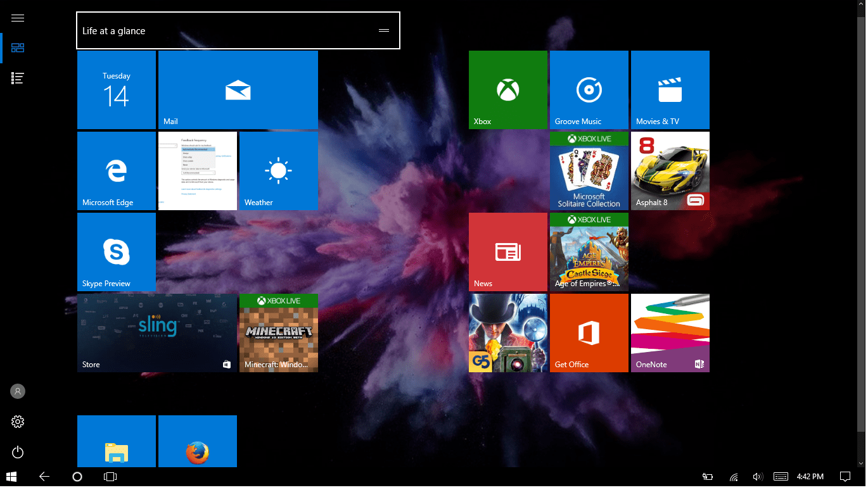The height and width of the screenshot is (490, 868).
Task: Open the Action Center notification icon
Action: tap(845, 477)
